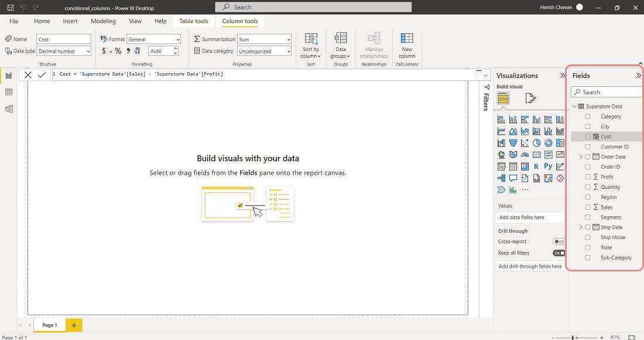
Task: Check the Profit field checkbox
Action: 588,177
